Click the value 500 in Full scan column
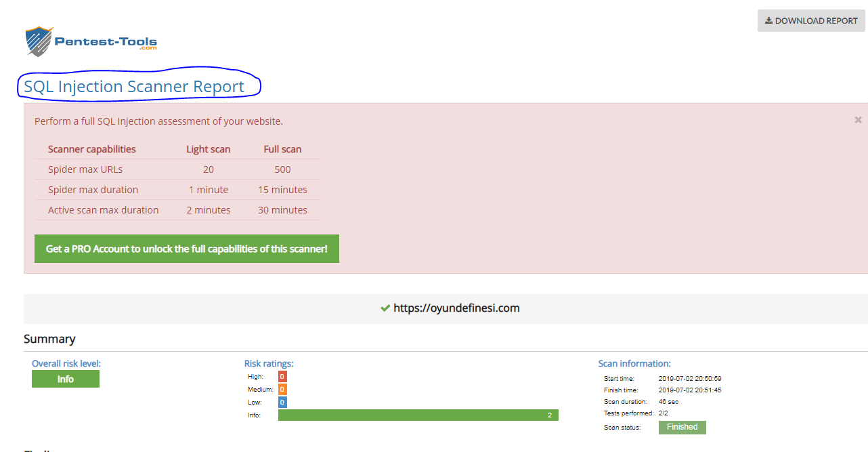Viewport: 868px width, 452px height. pos(282,169)
